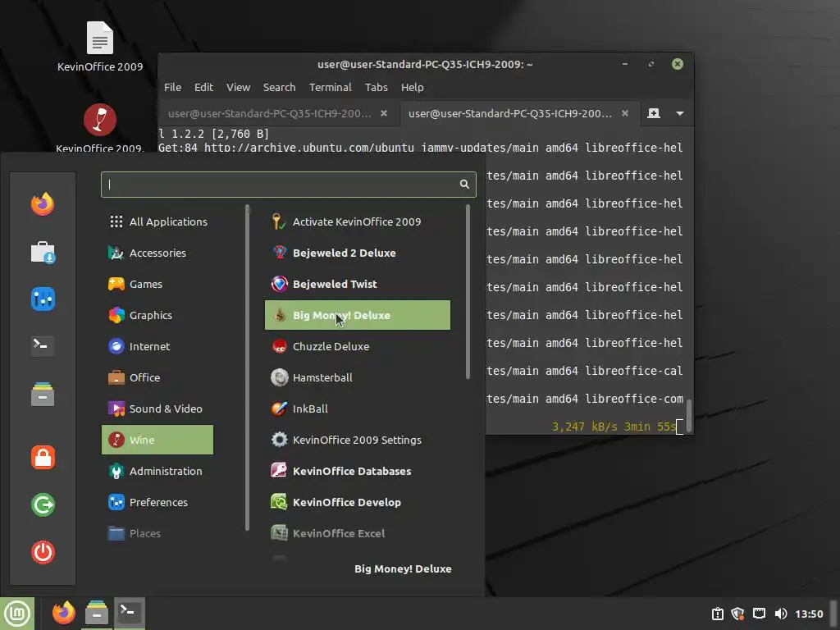Image resolution: width=840 pixels, height=630 pixels.
Task: Click the new terminal tab button
Action: (654, 113)
